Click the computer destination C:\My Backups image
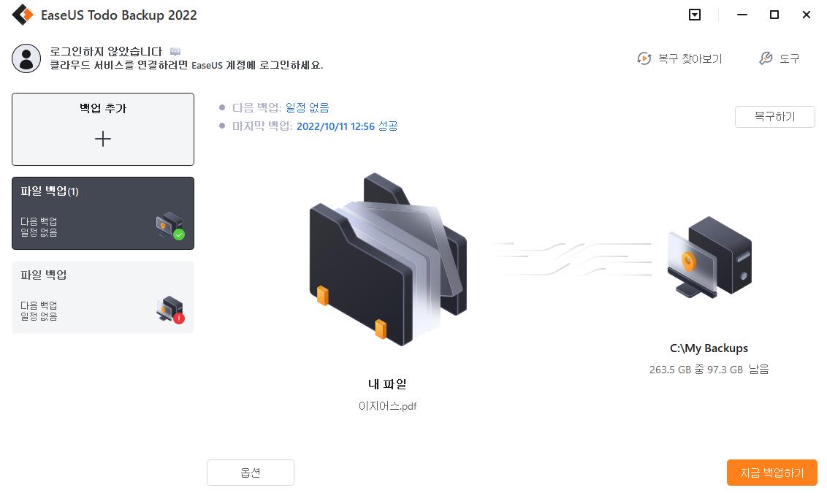Image resolution: width=827 pixels, height=504 pixels. pos(709,256)
